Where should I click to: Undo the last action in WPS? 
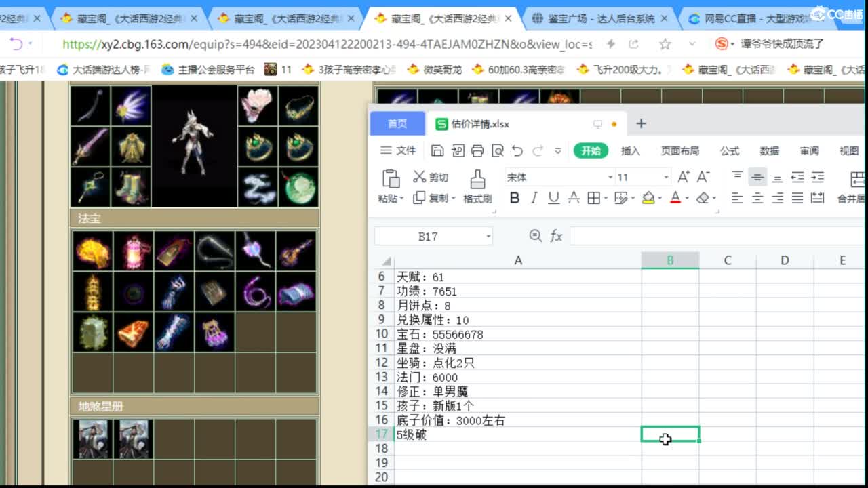517,150
